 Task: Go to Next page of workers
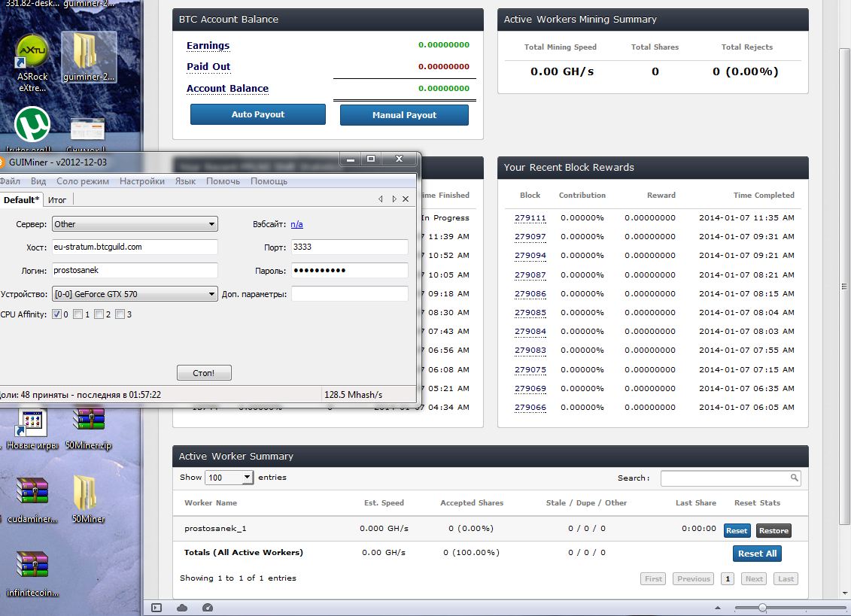[x=754, y=579]
